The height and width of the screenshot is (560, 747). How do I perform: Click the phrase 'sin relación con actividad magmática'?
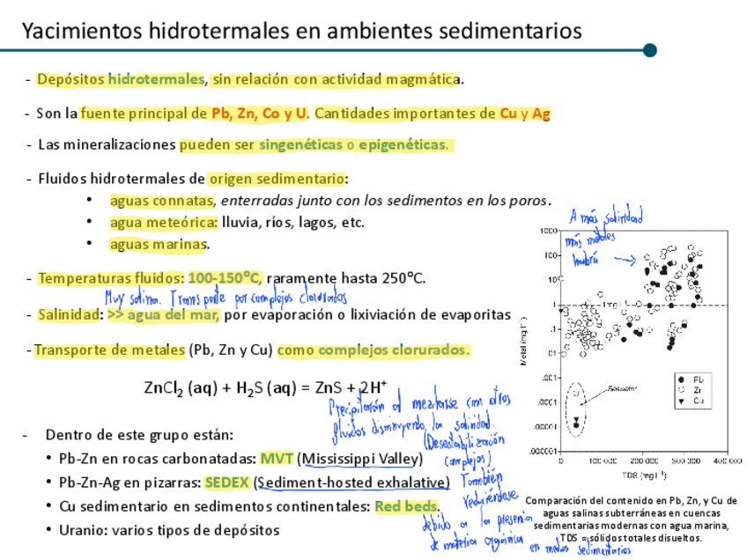[336, 79]
